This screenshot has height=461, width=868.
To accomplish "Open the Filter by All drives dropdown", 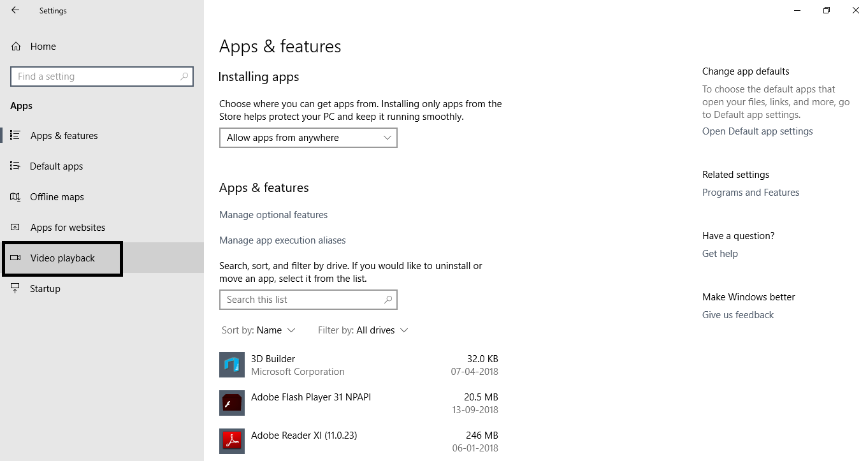I will (x=363, y=330).
